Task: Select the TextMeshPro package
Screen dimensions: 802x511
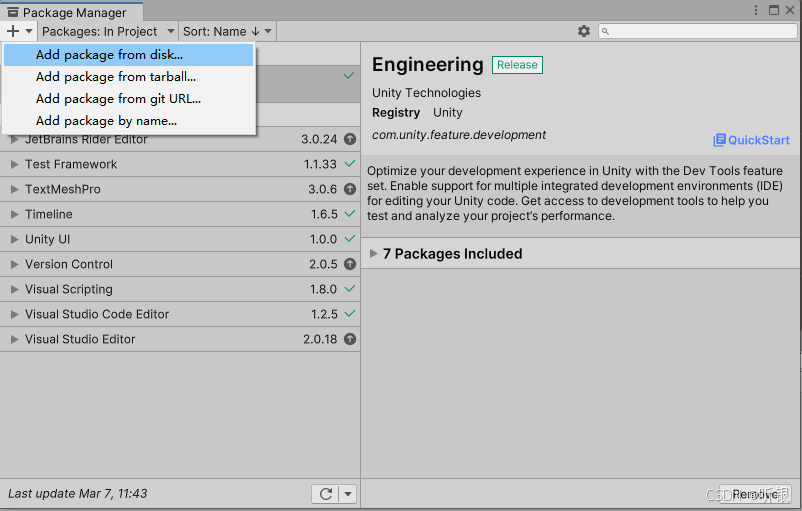Action: click(180, 189)
